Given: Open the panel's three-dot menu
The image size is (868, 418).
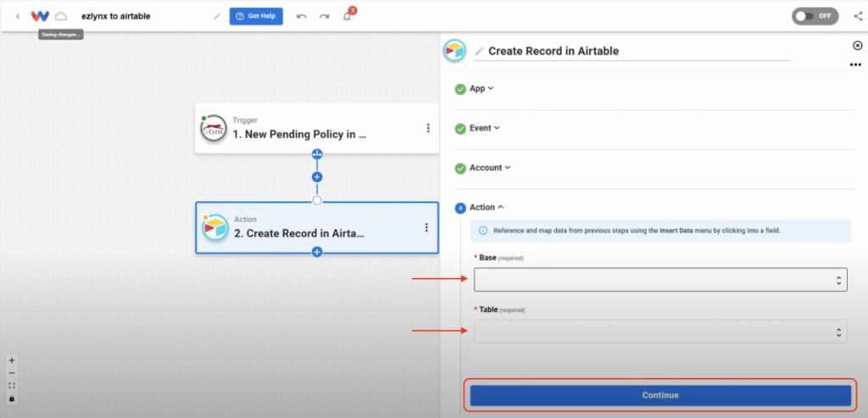Looking at the screenshot, I should (855, 64).
